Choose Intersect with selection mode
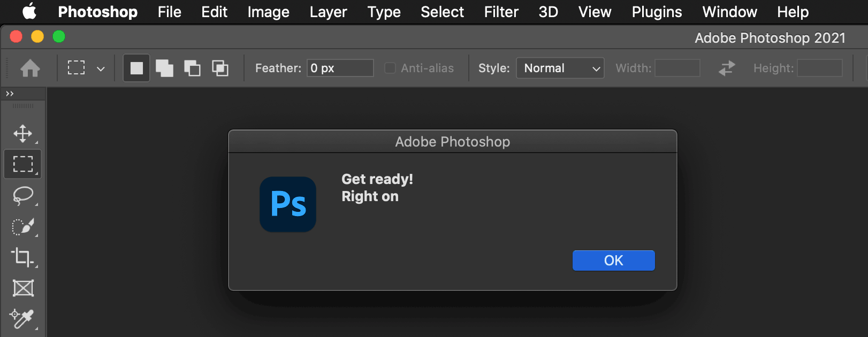868x337 pixels. [x=220, y=68]
